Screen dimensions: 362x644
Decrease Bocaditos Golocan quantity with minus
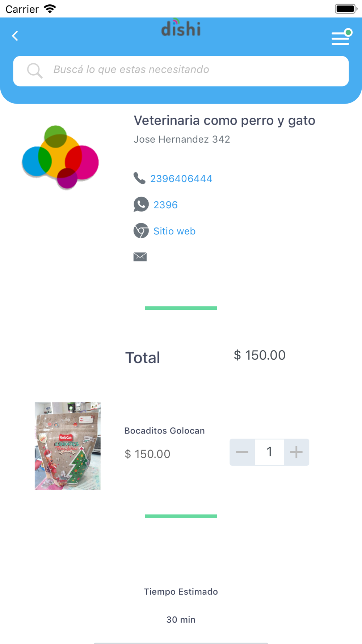(x=242, y=452)
